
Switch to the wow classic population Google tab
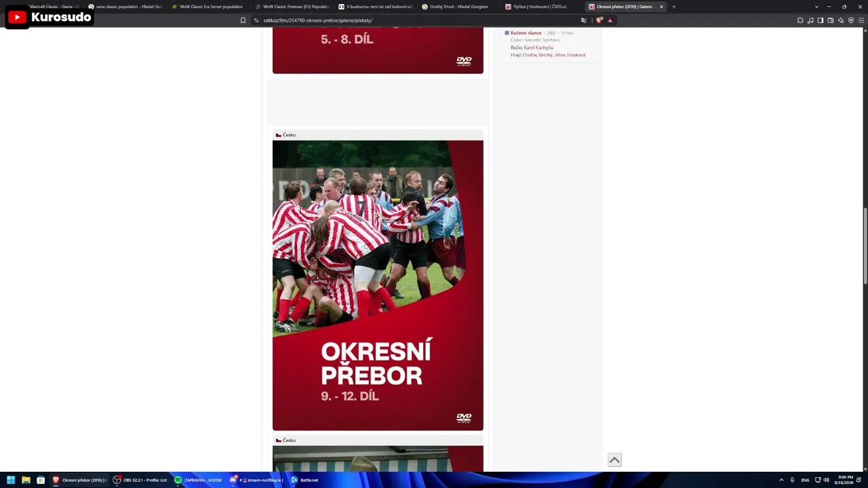[x=125, y=7]
